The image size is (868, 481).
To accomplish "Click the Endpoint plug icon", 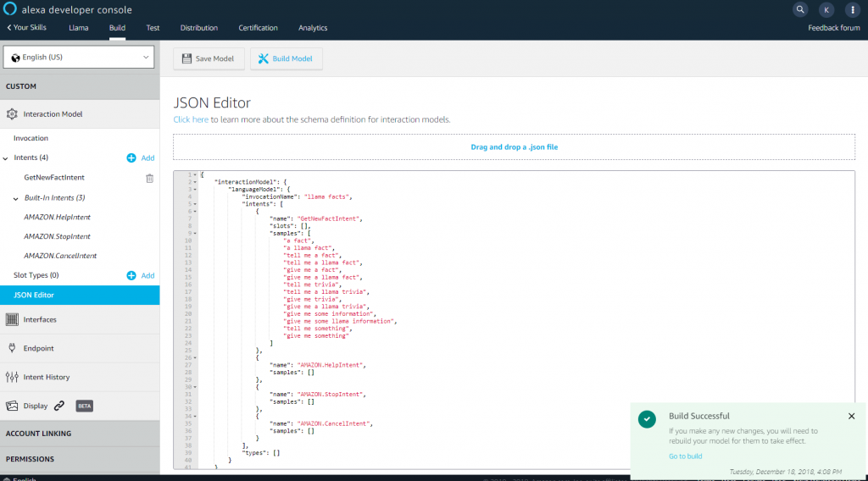I will click(12, 348).
